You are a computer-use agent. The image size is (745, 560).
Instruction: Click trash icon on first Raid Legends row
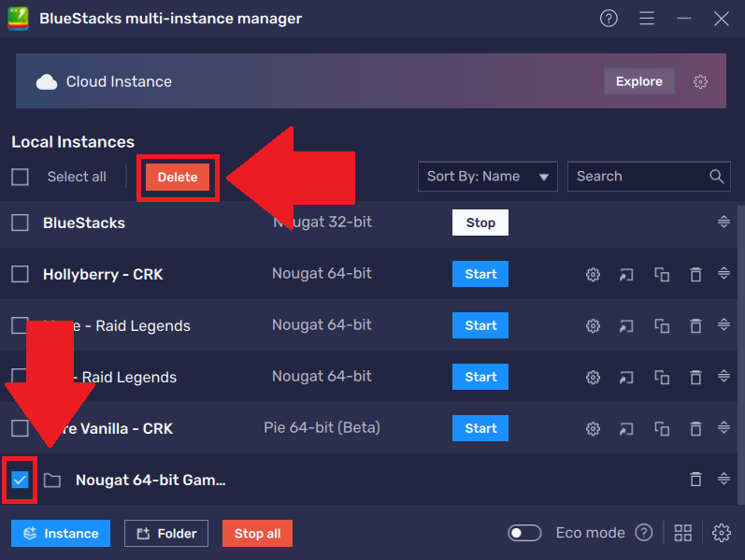click(x=695, y=325)
